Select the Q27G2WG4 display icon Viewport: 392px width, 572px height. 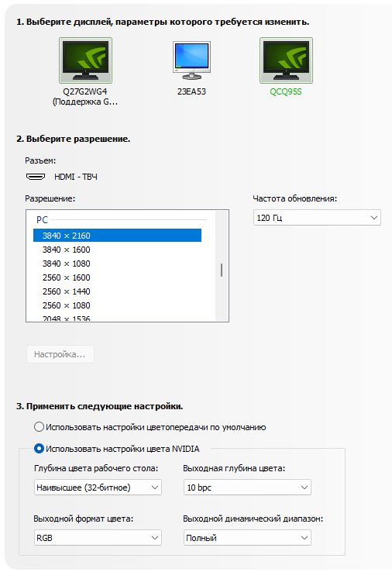point(85,60)
